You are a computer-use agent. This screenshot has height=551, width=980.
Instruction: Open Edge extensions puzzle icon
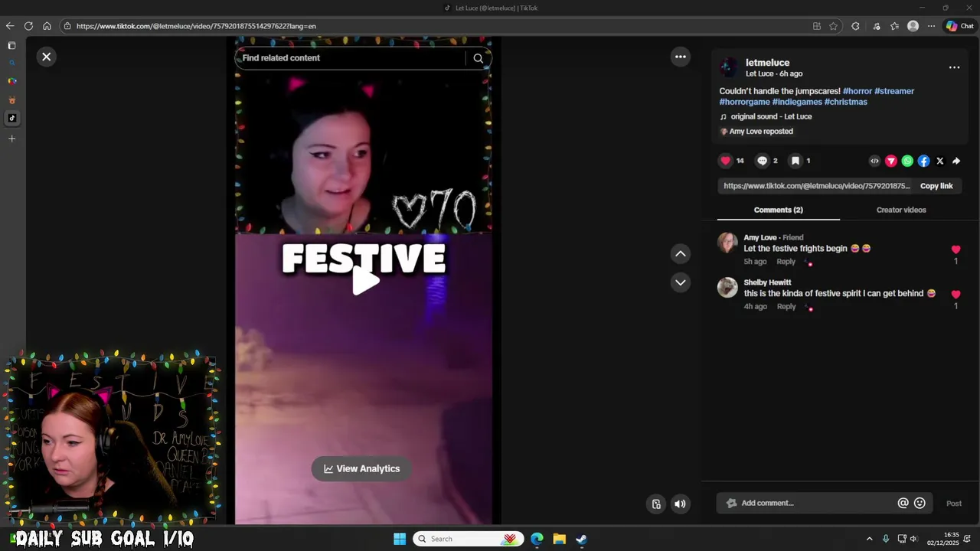tap(855, 26)
